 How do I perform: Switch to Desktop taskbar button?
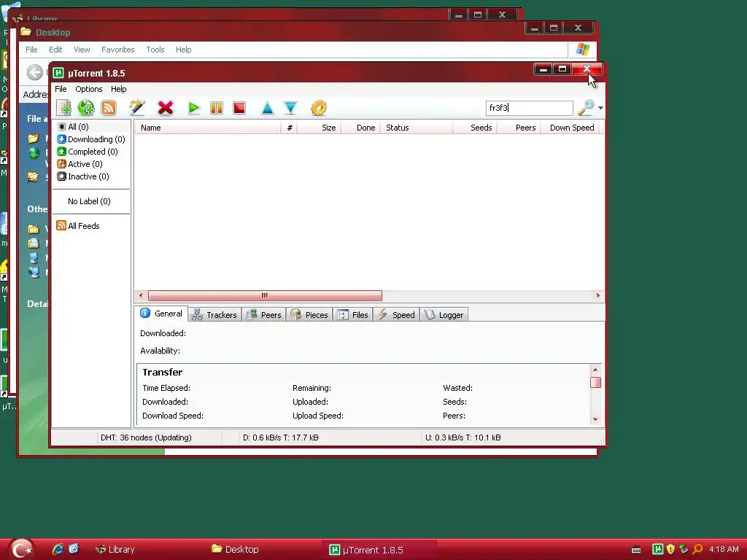(236, 550)
